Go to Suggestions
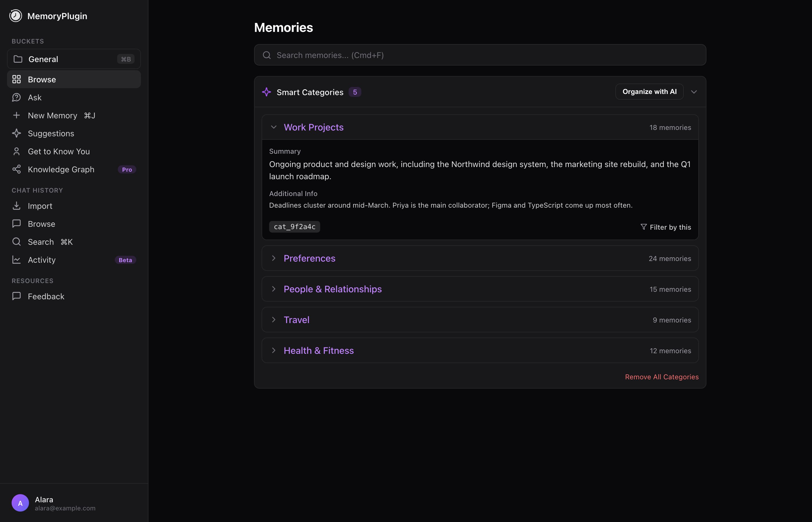Screen dimensions: 812x522 point(74,133)
